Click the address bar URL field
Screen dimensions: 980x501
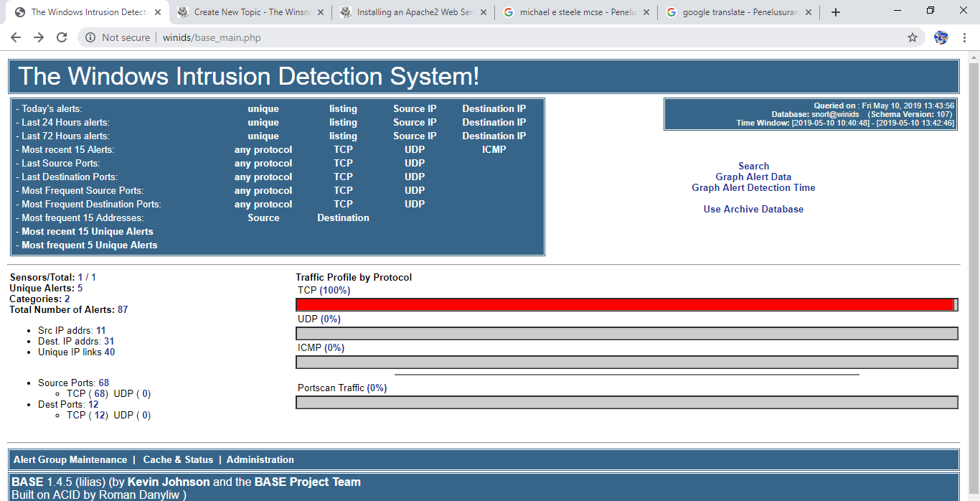point(502,37)
